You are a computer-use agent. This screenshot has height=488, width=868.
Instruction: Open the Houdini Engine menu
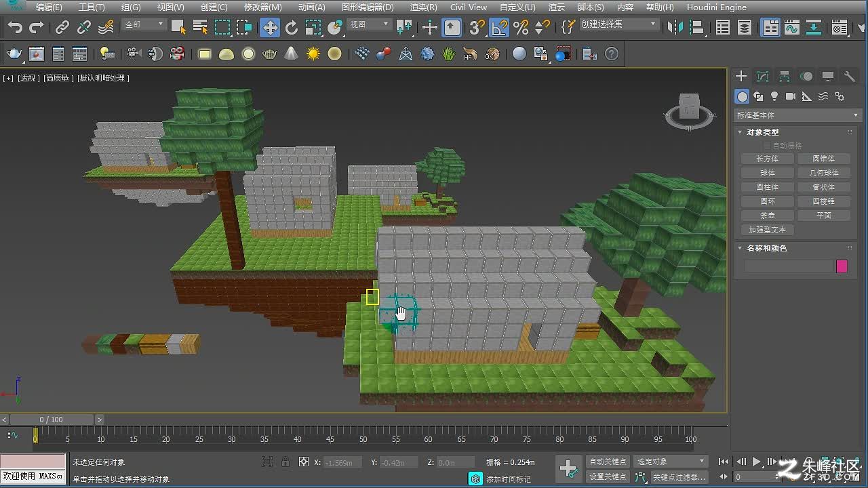click(717, 7)
